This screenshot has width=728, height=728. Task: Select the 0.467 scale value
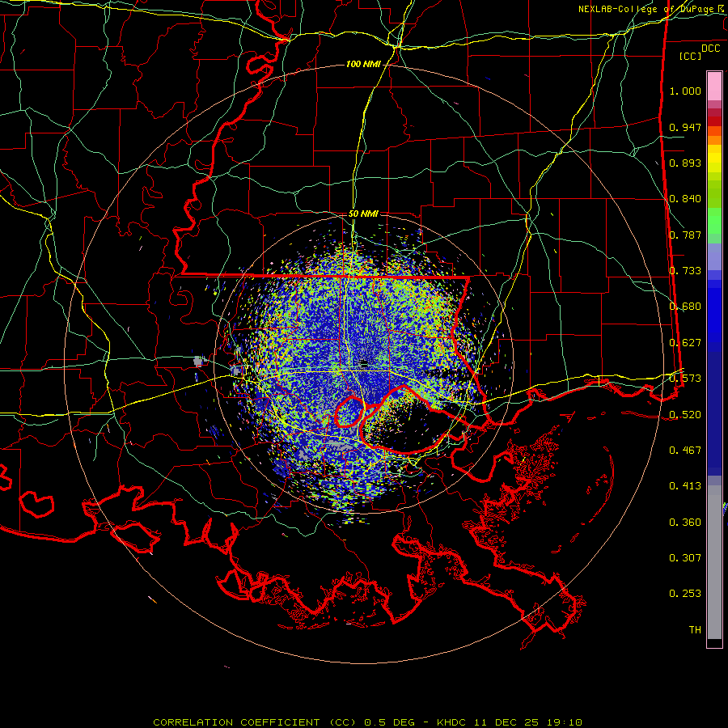pos(685,451)
